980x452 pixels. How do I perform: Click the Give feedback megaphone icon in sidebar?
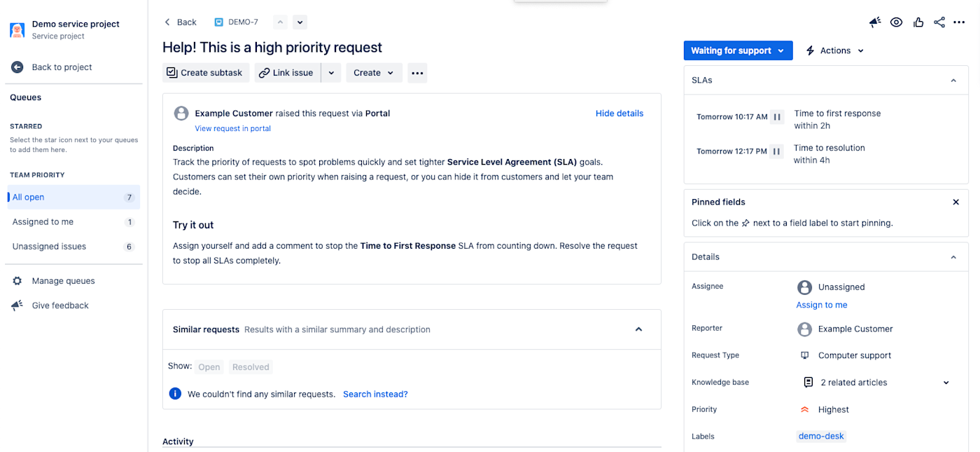[17, 306]
